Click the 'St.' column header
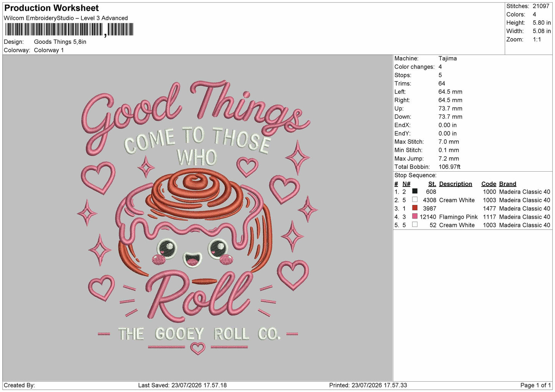The height and width of the screenshot is (392, 555). (x=432, y=184)
